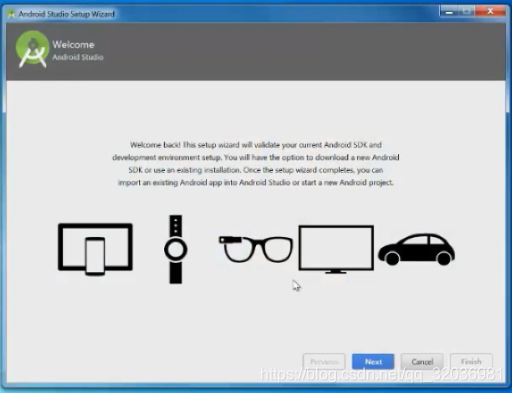Proceed with the blue Next button

click(373, 362)
